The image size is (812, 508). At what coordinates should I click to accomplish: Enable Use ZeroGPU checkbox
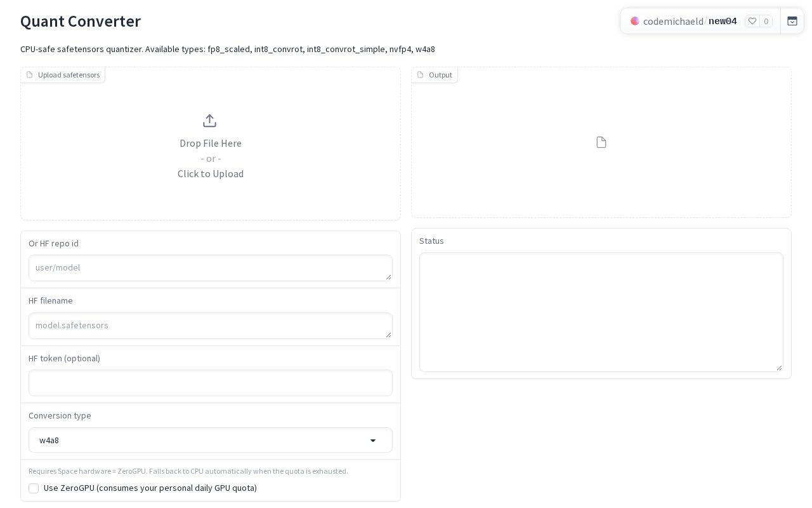pos(34,488)
